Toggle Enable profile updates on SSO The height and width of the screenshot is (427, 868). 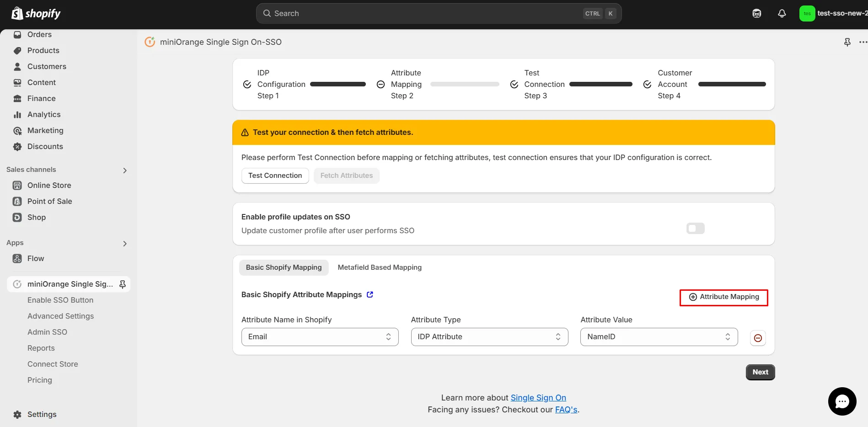695,228
